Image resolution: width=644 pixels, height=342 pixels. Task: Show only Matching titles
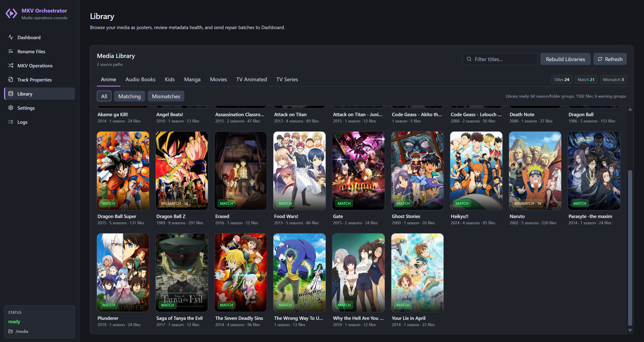[130, 96]
